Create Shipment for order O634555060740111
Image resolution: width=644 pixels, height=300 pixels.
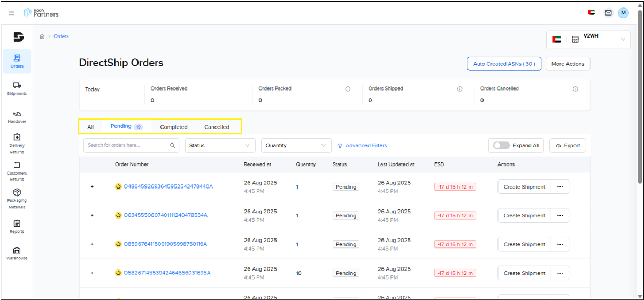pyautogui.click(x=524, y=215)
